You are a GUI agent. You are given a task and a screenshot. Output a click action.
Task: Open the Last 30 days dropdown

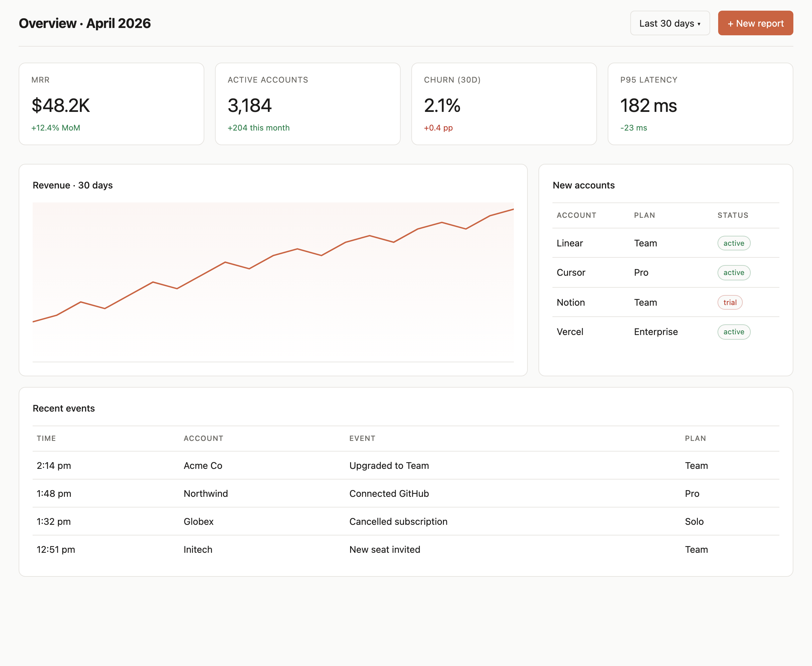point(670,23)
